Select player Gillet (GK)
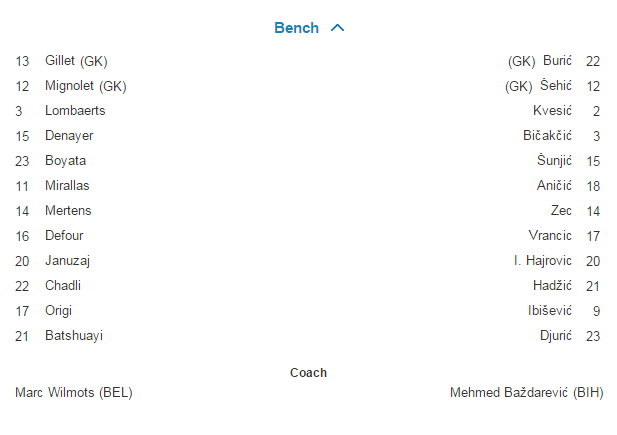Screen dimensions: 617x435 [78, 61]
